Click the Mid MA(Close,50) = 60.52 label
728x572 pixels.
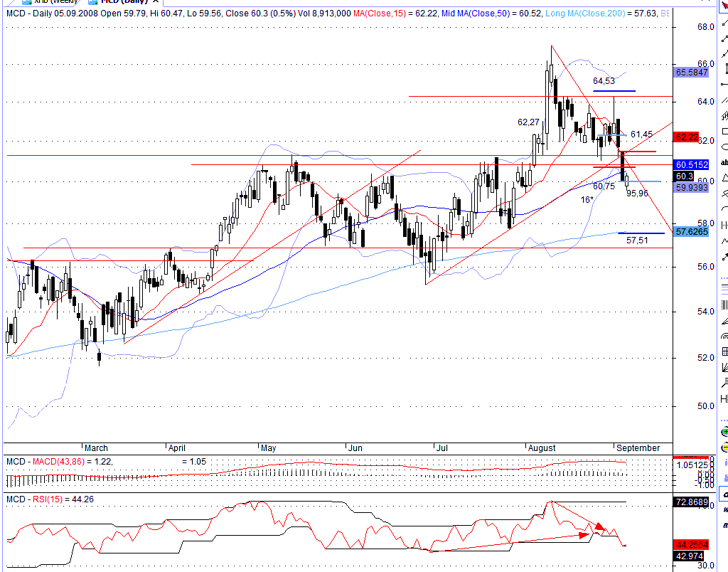(x=491, y=14)
